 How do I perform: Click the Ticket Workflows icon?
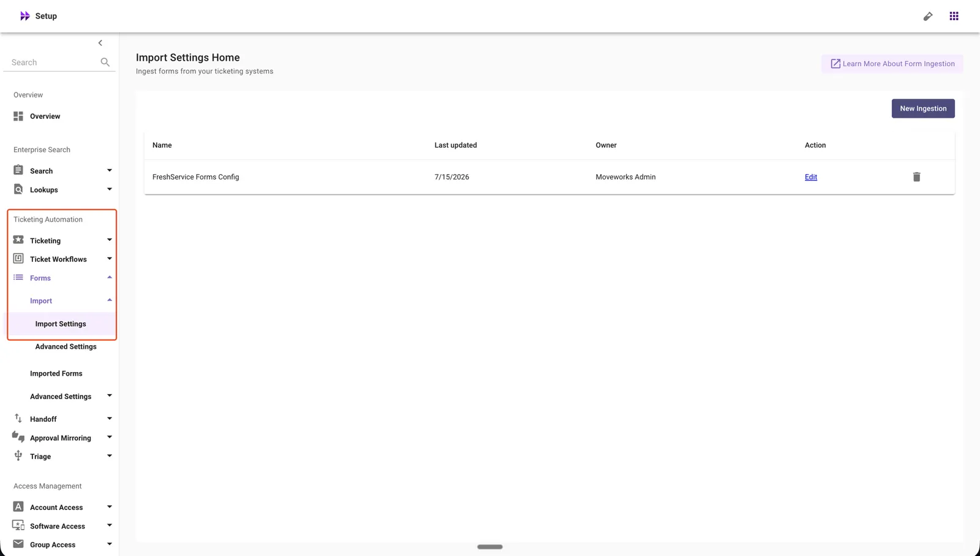coord(18,259)
